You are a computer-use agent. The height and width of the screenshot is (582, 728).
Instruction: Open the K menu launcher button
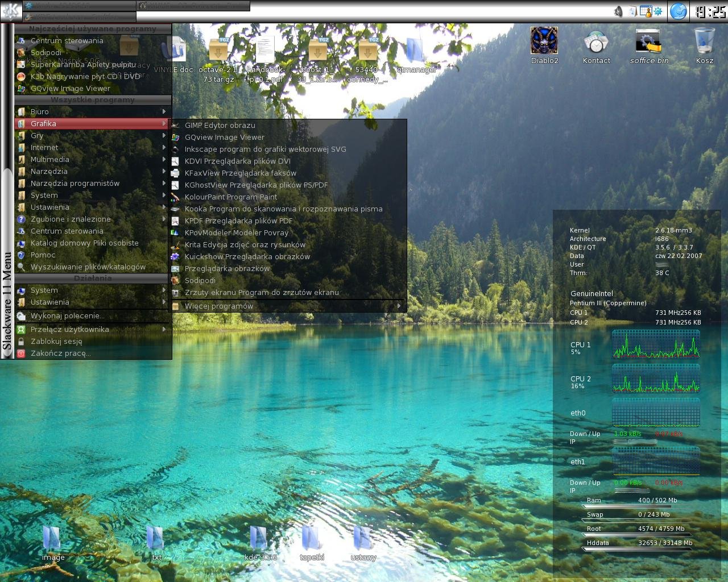11,11
